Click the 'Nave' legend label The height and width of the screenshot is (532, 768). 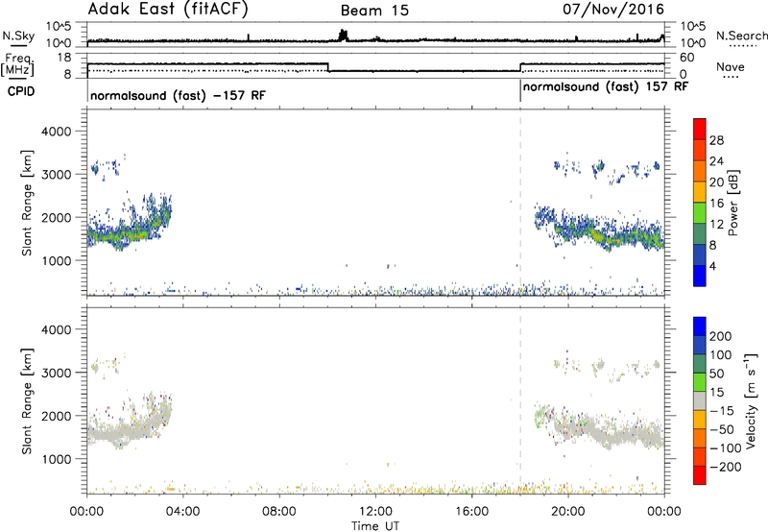[730, 67]
